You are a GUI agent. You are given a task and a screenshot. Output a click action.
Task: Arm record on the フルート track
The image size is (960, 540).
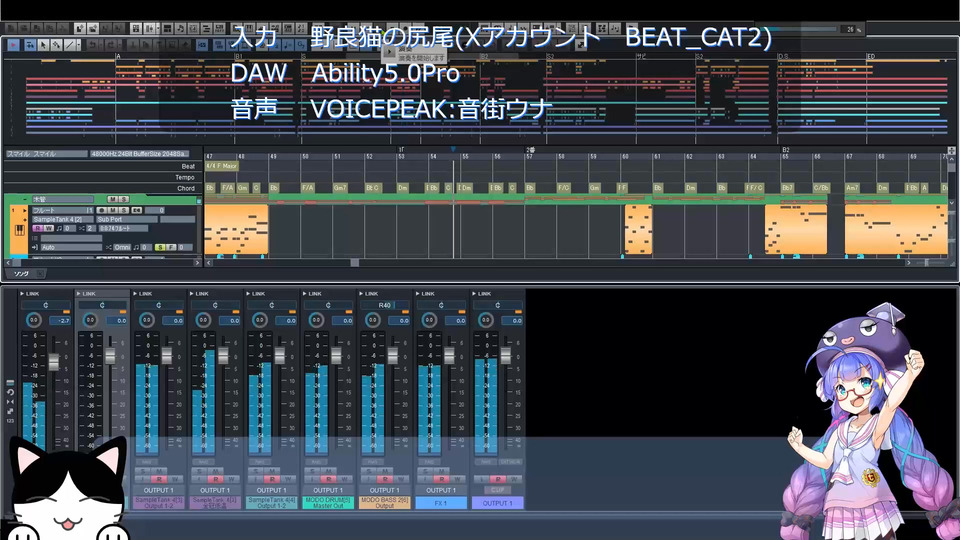(102, 210)
